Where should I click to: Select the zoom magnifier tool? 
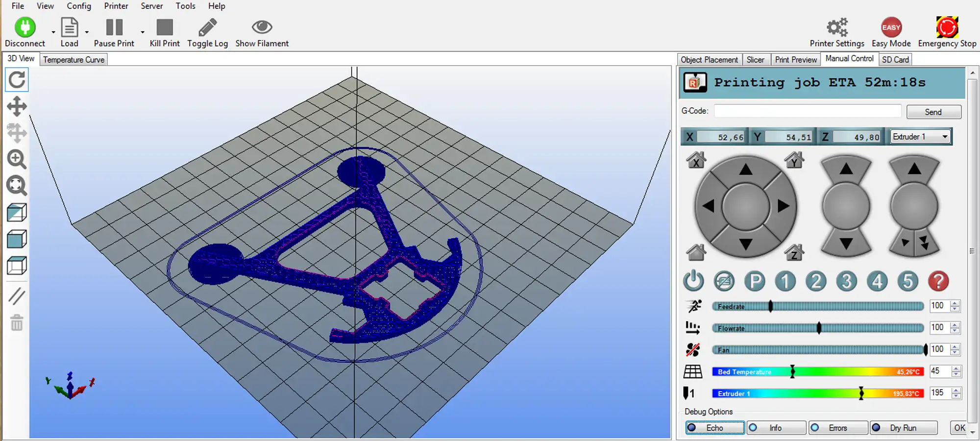17,159
